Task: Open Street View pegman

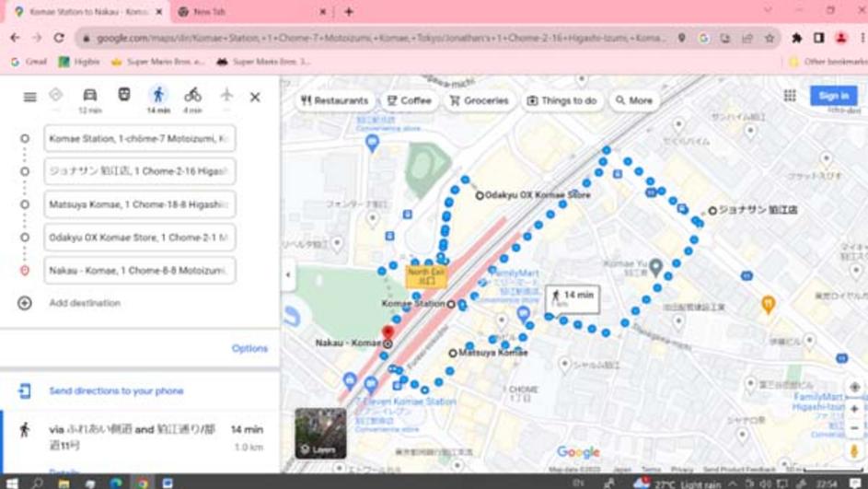Action: 854,451
